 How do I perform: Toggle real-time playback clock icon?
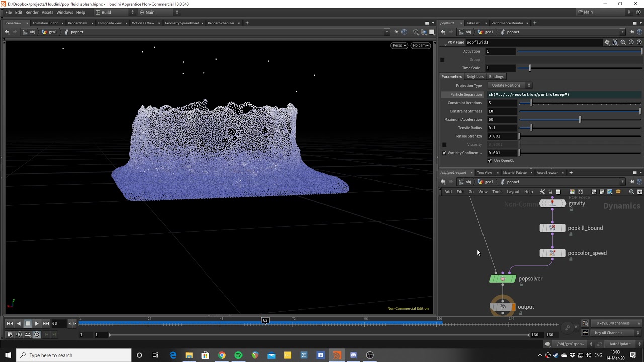point(37,334)
